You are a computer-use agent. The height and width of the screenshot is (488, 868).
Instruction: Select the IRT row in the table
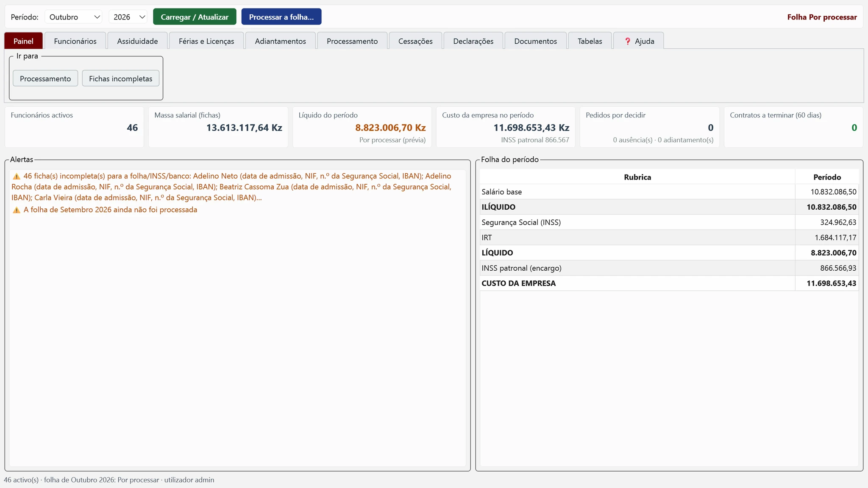click(x=669, y=238)
